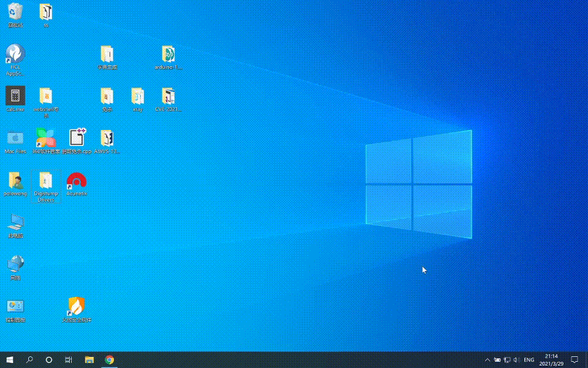
Task: Open network status tray icon
Action: [507, 360]
